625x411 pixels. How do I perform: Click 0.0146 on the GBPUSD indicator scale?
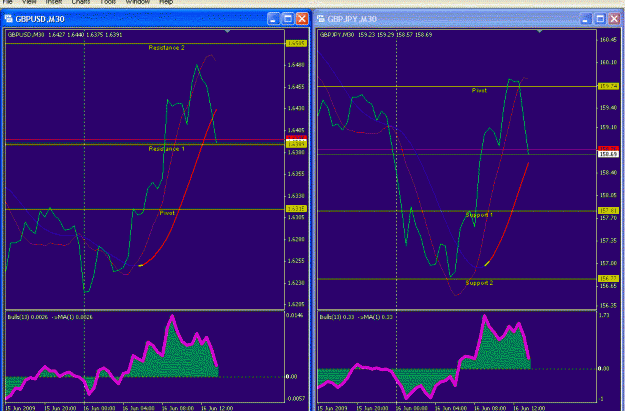(295, 315)
